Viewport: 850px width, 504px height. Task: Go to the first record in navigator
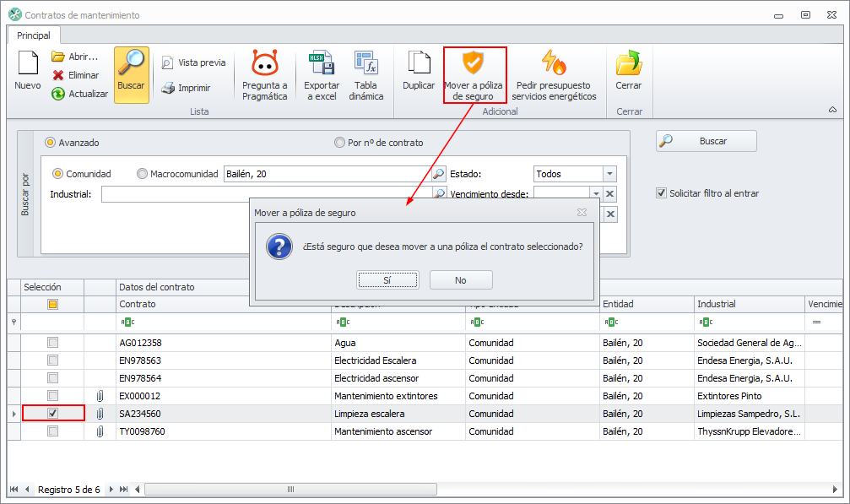tap(14, 490)
